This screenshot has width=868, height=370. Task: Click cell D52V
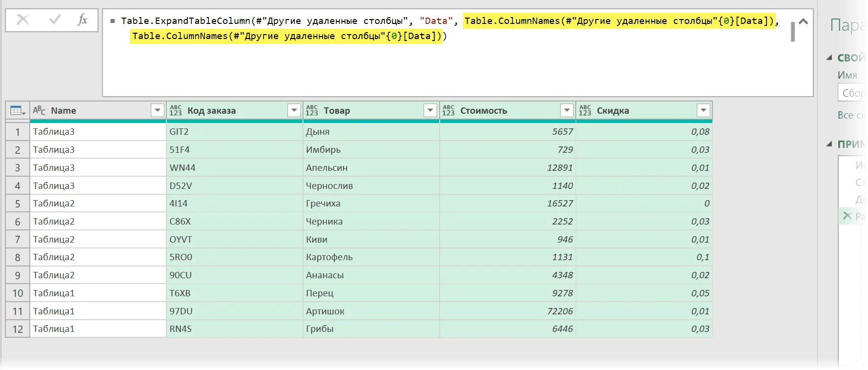235,186
